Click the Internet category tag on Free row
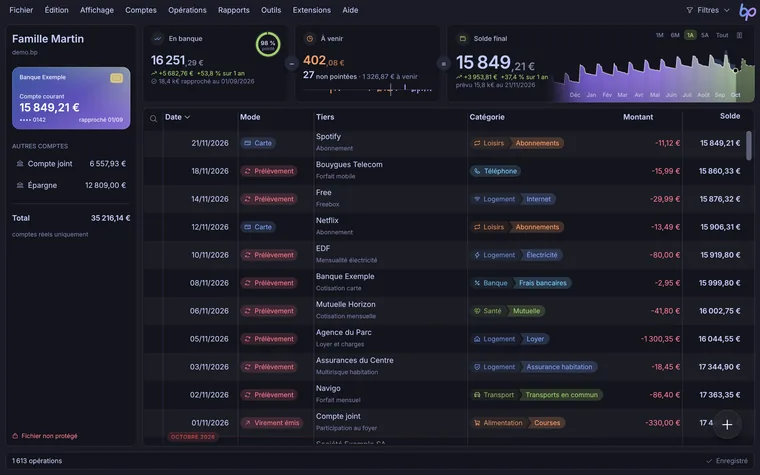Image resolution: width=760 pixels, height=475 pixels. 538,199
